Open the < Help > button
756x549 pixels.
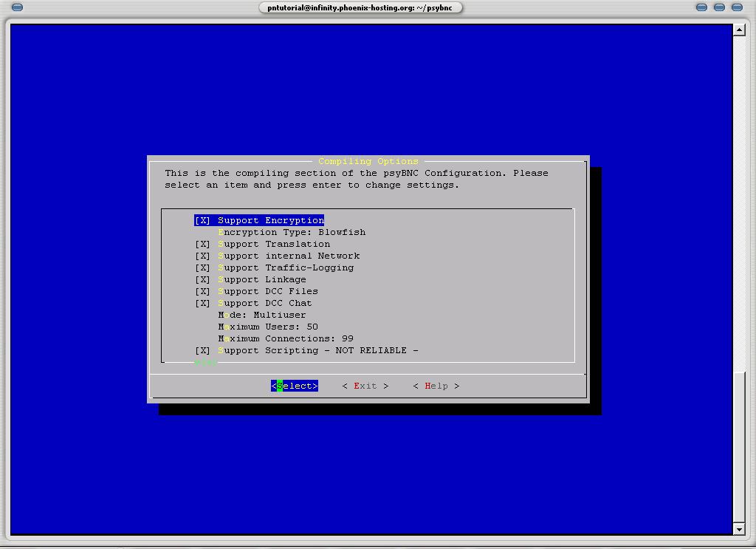(x=436, y=386)
